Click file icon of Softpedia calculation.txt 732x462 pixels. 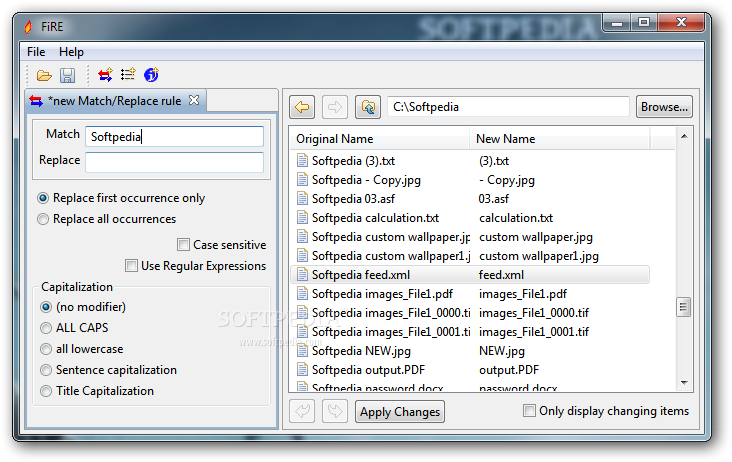coord(303,218)
